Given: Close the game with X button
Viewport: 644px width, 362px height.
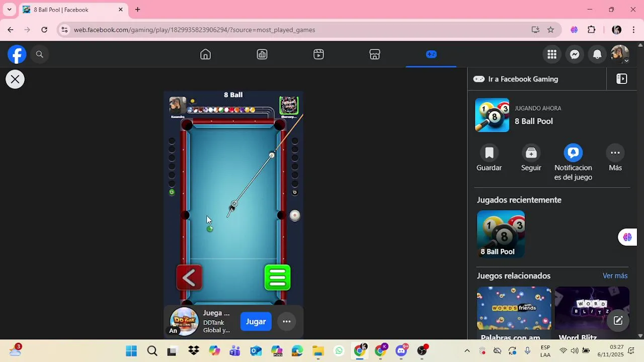Looking at the screenshot, I should pyautogui.click(x=15, y=79).
